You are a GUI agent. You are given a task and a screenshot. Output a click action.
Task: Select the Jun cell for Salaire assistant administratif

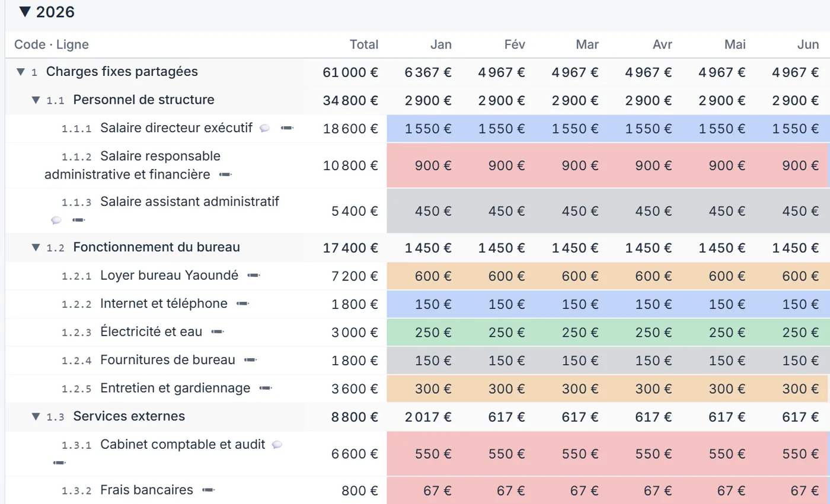pos(791,210)
